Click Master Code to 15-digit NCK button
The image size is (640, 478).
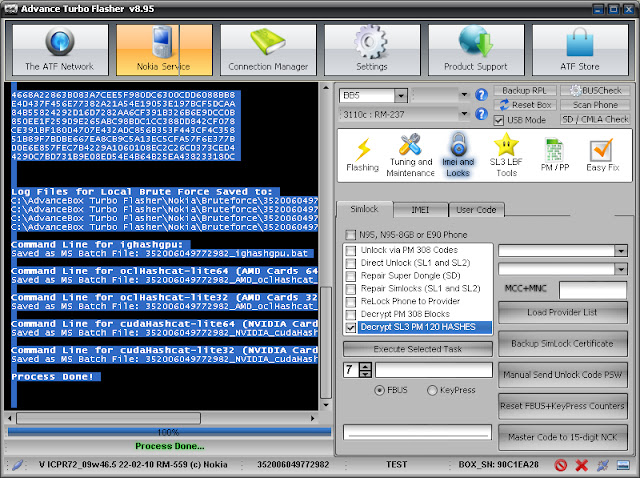(x=562, y=437)
